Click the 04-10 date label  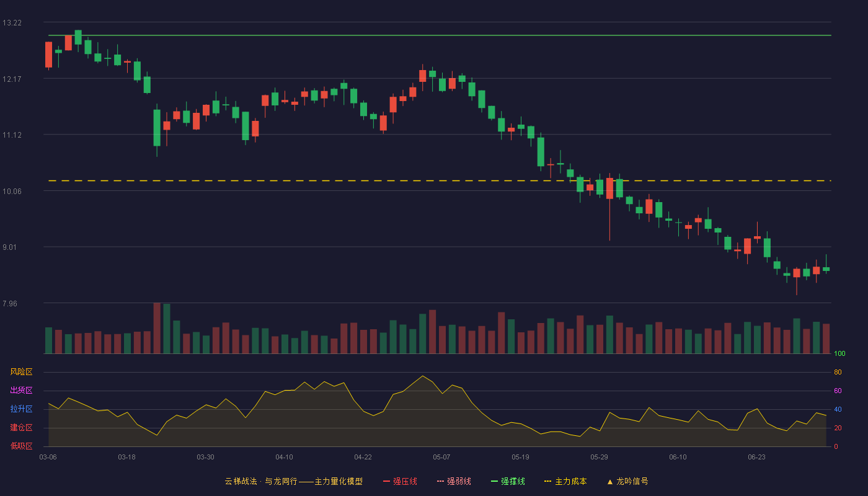[x=284, y=457]
